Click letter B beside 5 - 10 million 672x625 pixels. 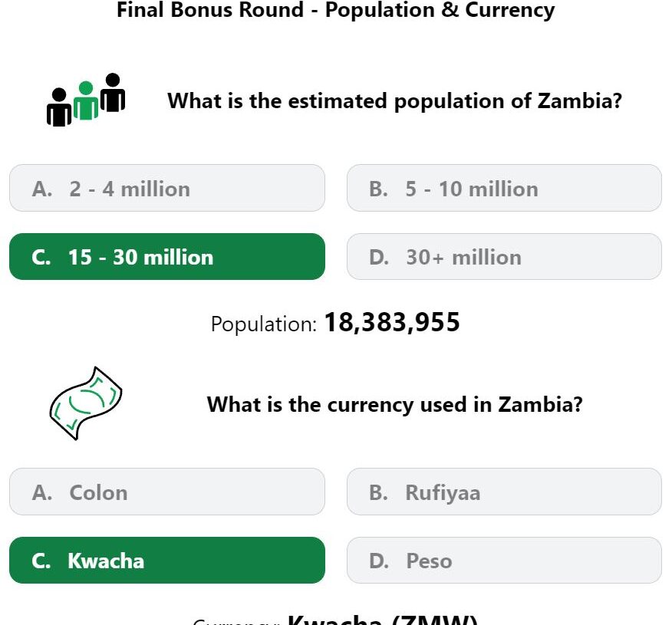tap(378, 189)
